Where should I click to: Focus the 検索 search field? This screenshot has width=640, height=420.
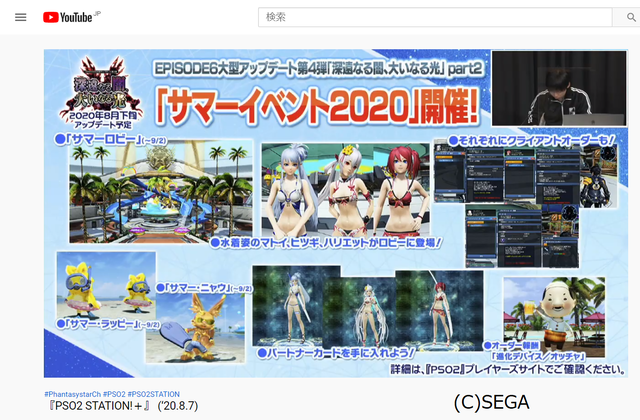coord(435,17)
